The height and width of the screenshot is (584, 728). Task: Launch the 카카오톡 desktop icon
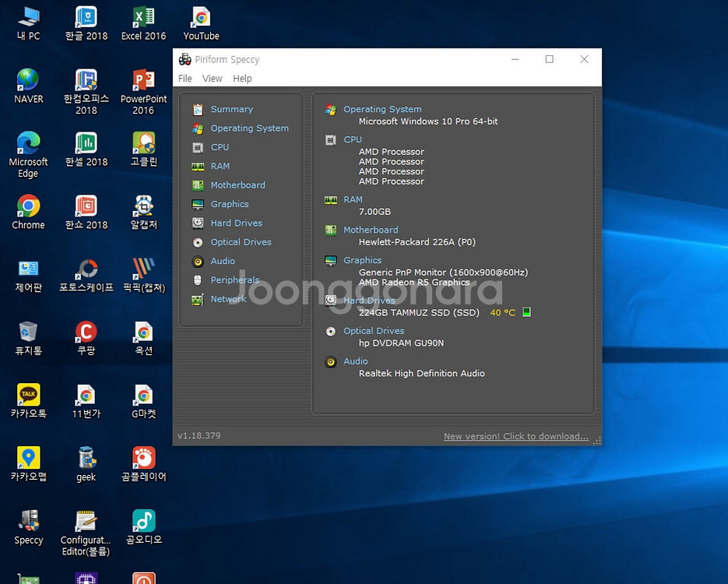[x=29, y=402]
